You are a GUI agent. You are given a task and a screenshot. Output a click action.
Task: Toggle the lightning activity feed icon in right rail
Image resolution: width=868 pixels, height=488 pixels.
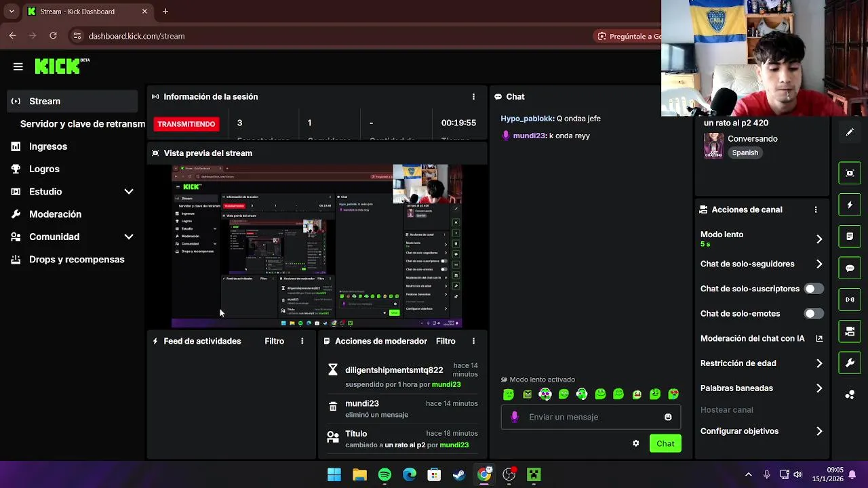coord(850,205)
